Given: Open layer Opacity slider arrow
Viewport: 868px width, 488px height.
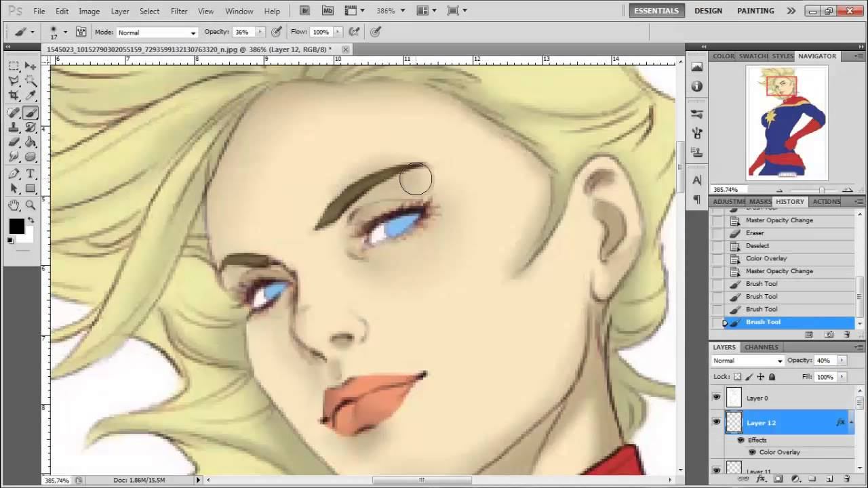Looking at the screenshot, I should pyautogui.click(x=842, y=361).
